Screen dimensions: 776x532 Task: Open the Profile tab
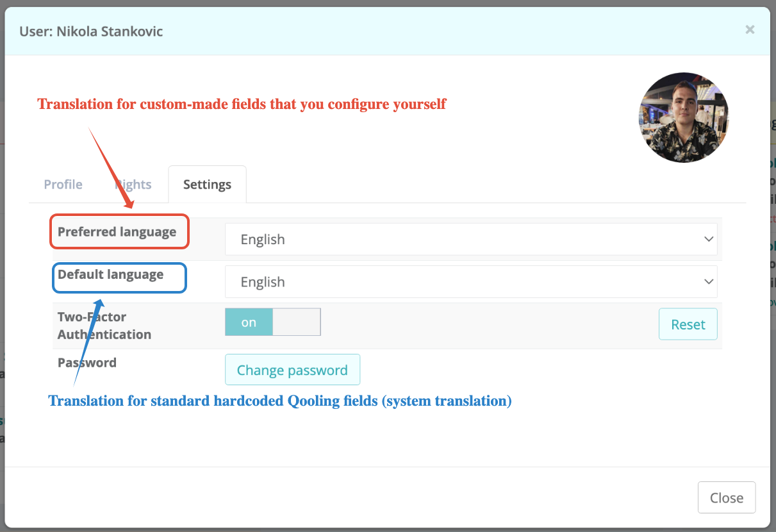point(63,185)
